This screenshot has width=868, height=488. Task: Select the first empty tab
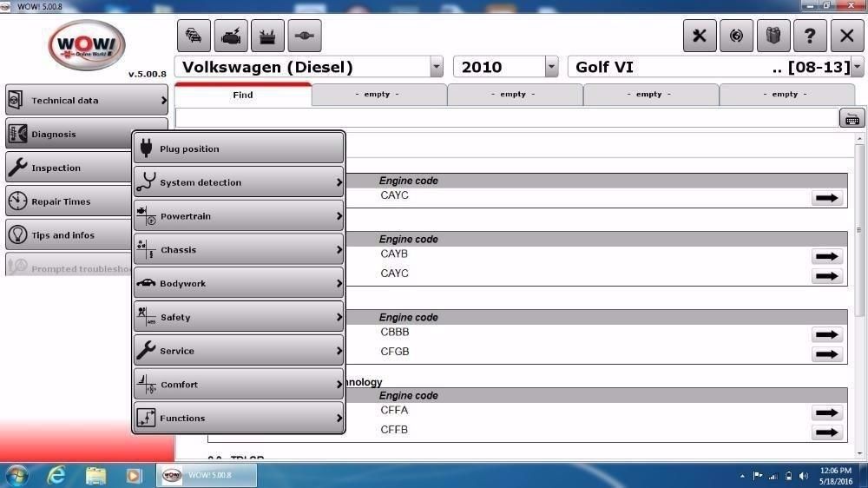[379, 94]
